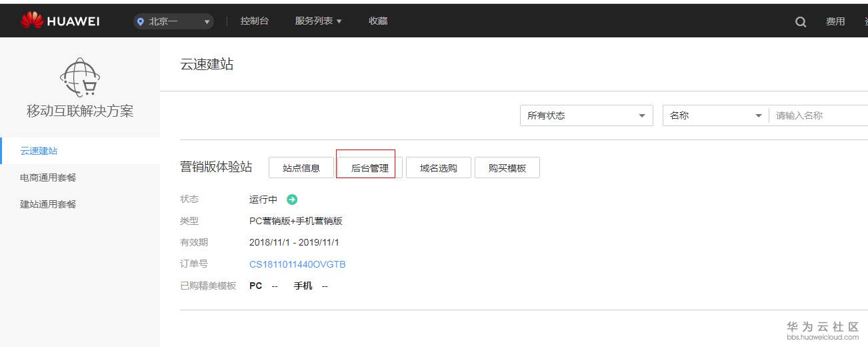Expand the 服务列表 menu

(318, 21)
